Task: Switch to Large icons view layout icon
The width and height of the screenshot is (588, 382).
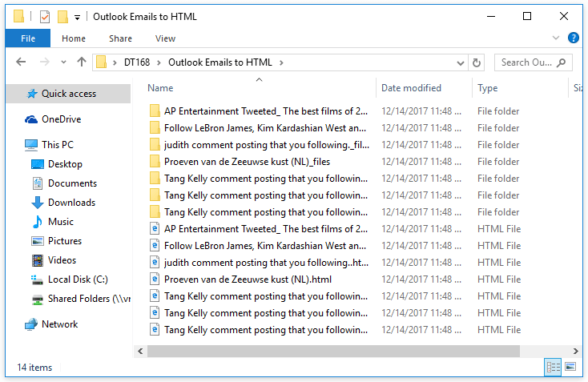Action: click(570, 367)
